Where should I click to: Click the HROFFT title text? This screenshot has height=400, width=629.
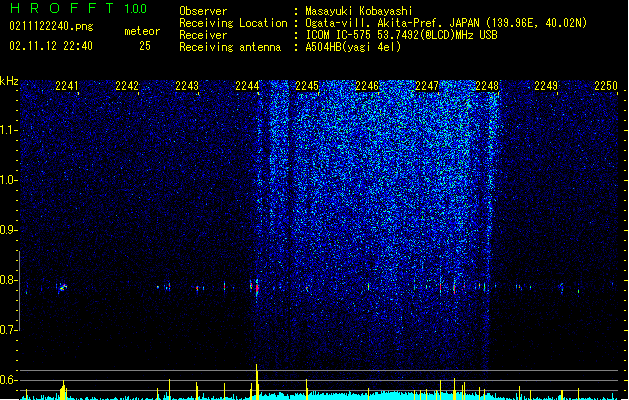point(62,8)
